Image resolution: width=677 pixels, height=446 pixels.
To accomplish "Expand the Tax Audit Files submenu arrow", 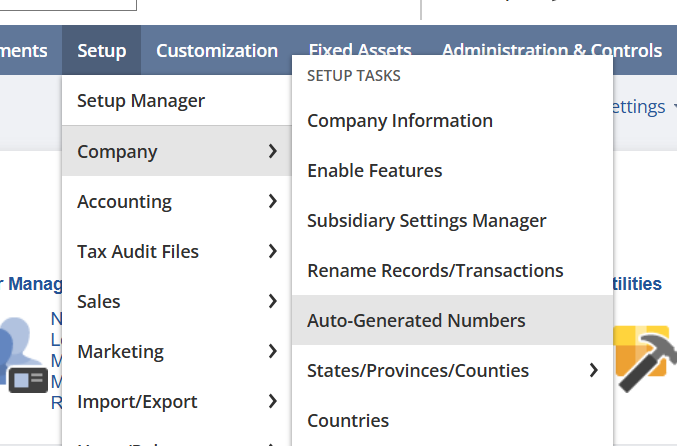I will (x=273, y=252).
